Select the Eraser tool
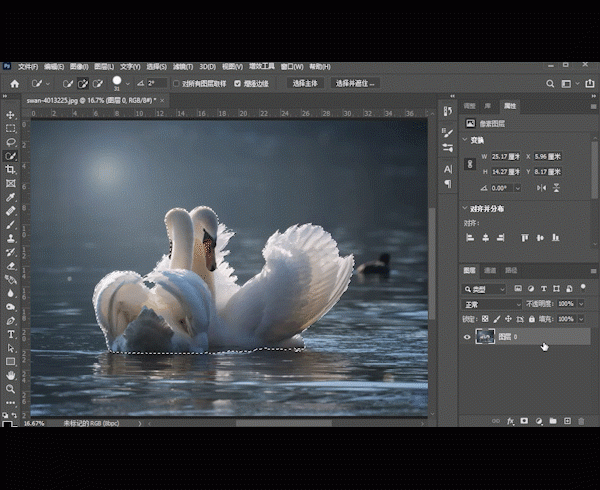The height and width of the screenshot is (490, 600). [11, 266]
